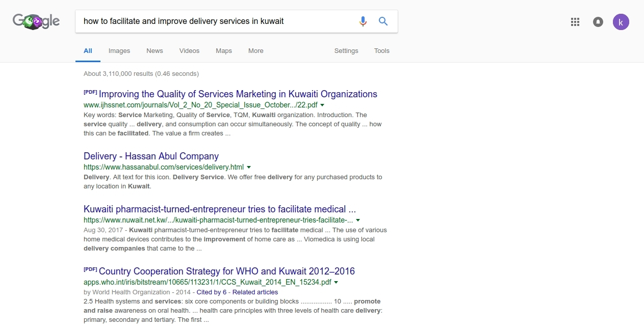Screen dimensions: 644x330
Task: Expand dropdown arrow beside hassanabul.com URL
Action: tap(249, 167)
